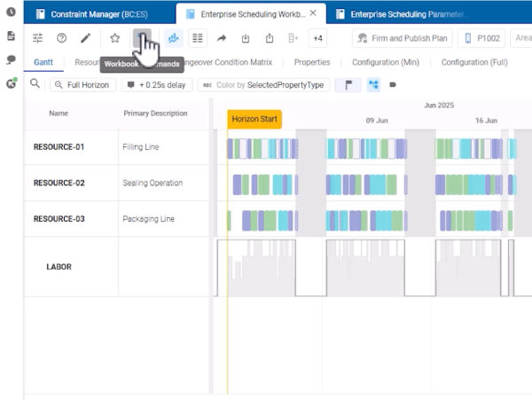Click the Full Horizon zoom button
This screenshot has width=532, height=400.
(82, 85)
